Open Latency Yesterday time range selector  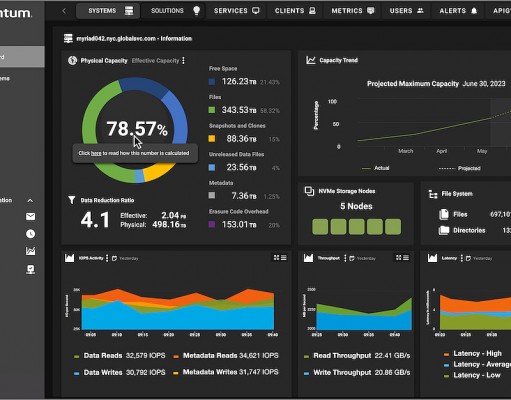click(x=479, y=258)
